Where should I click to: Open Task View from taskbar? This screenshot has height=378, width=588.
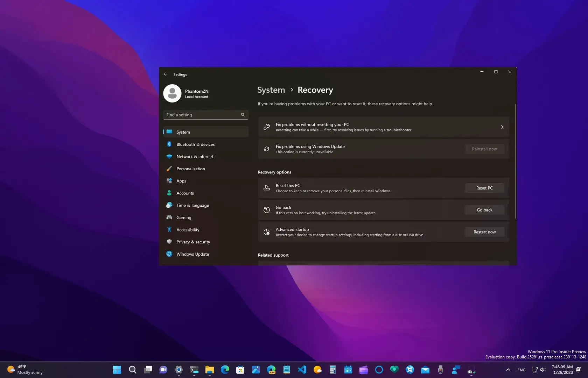[148, 370]
